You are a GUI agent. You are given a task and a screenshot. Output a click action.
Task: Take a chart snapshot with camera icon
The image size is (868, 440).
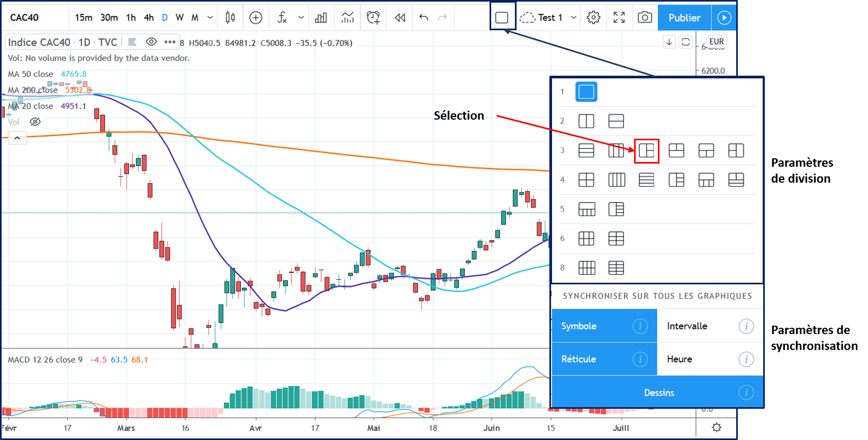point(645,17)
